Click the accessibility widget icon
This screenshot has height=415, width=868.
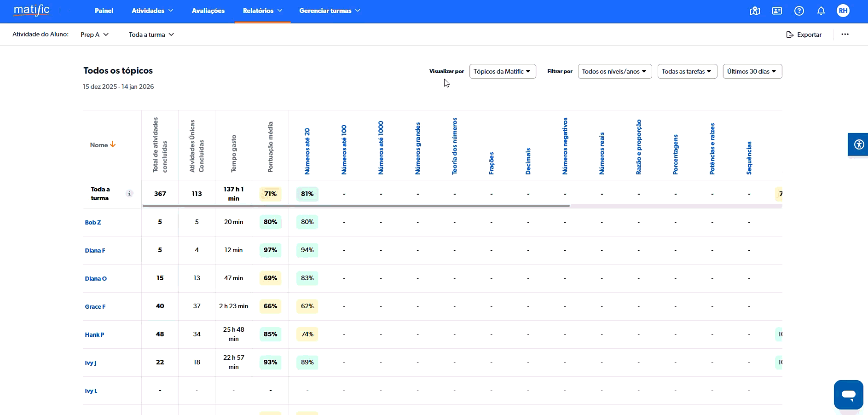point(858,145)
